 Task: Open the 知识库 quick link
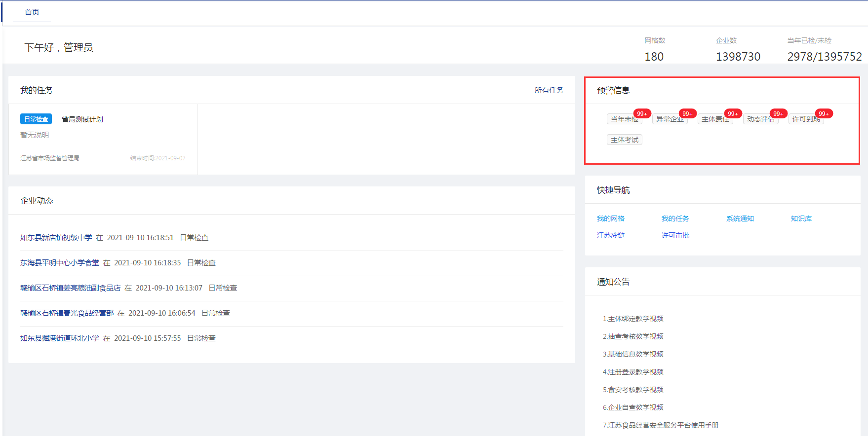tap(801, 219)
